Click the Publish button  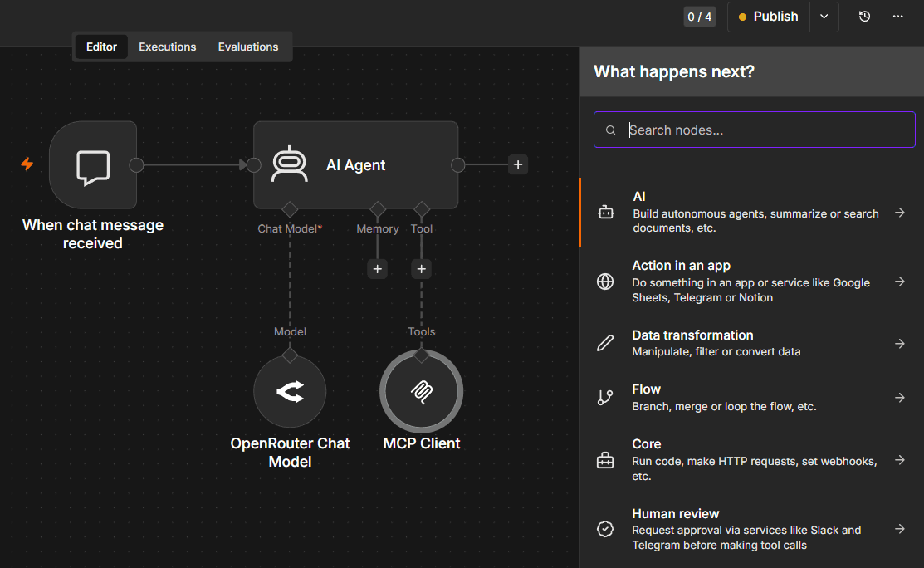tap(769, 17)
